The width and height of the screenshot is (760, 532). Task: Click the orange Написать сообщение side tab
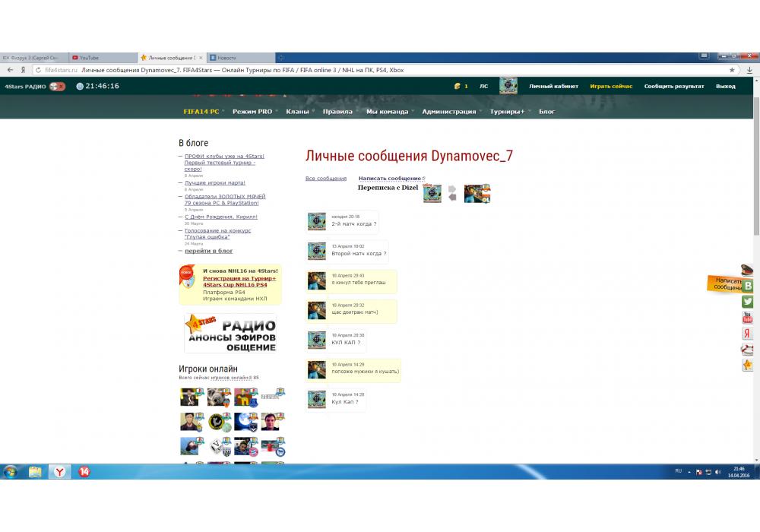(724, 284)
